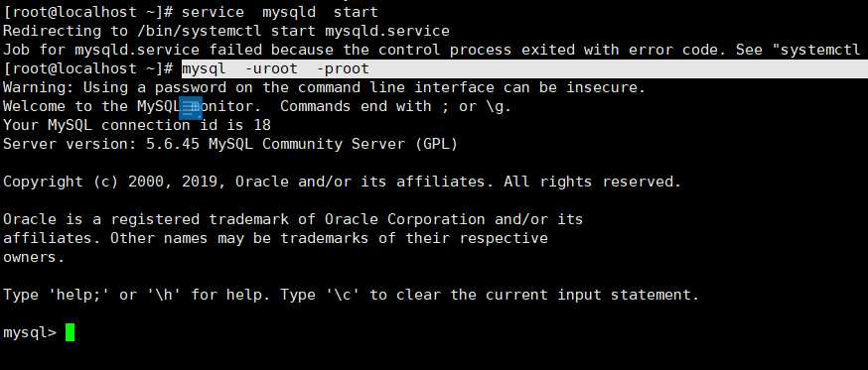Click the second '[root@localhost ~]#' prompt
868x370 pixels.
88,69
